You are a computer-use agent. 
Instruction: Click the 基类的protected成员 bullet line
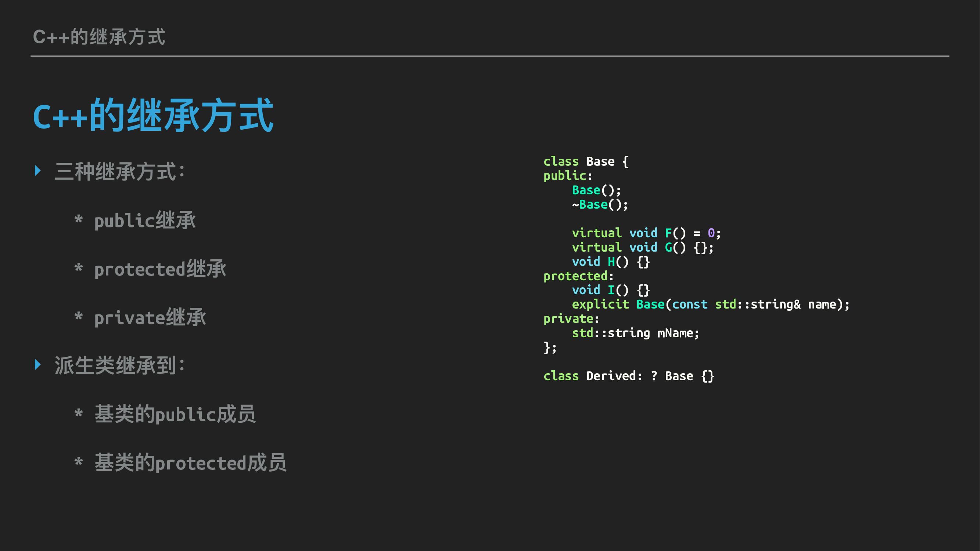pos(190,463)
